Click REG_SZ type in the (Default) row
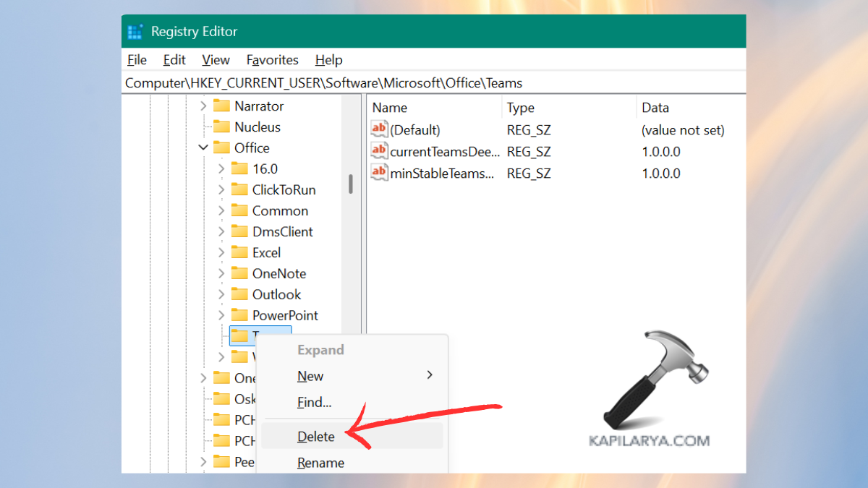 point(529,130)
